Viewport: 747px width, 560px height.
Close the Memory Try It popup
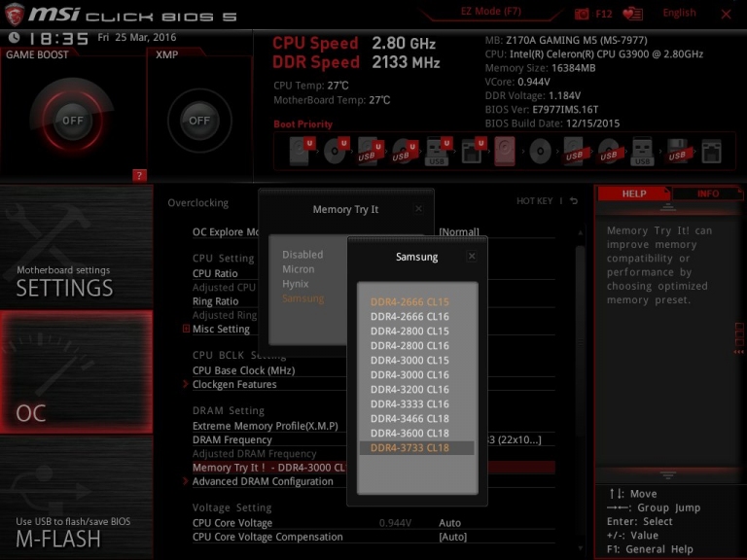click(418, 209)
